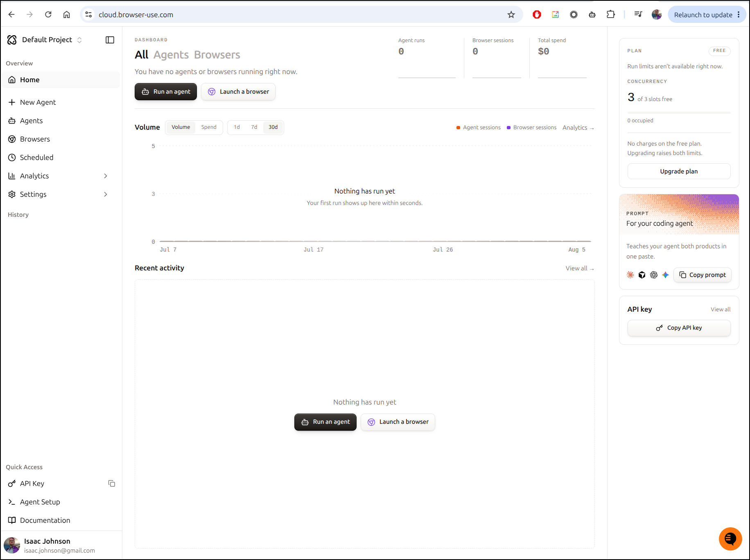
Task: Open New Agent in the sidebar
Action: [x=61, y=102]
